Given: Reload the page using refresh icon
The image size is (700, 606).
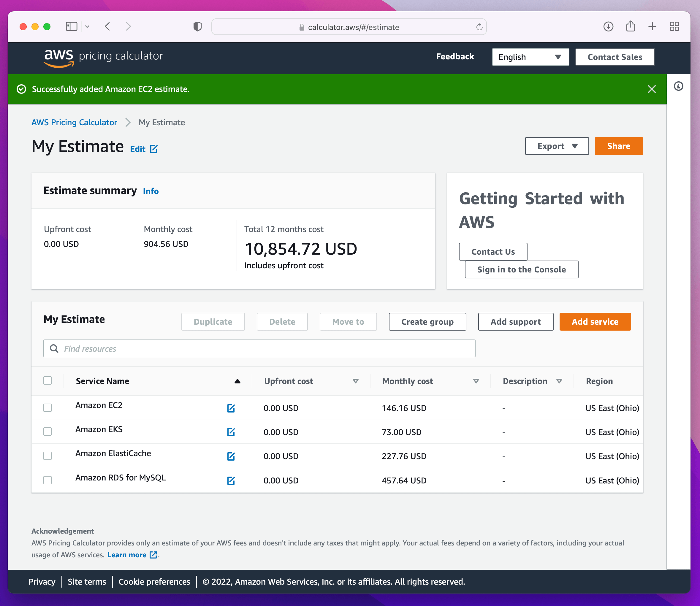Looking at the screenshot, I should pos(479,27).
